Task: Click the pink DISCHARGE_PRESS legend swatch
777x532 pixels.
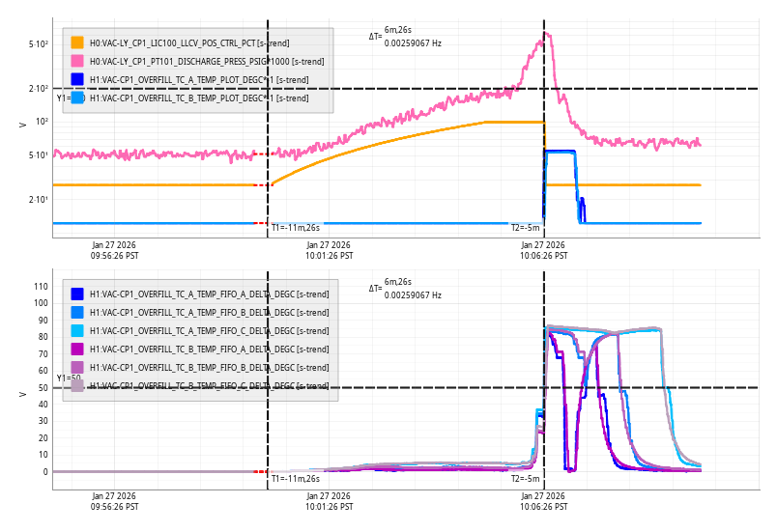Action: [77, 61]
